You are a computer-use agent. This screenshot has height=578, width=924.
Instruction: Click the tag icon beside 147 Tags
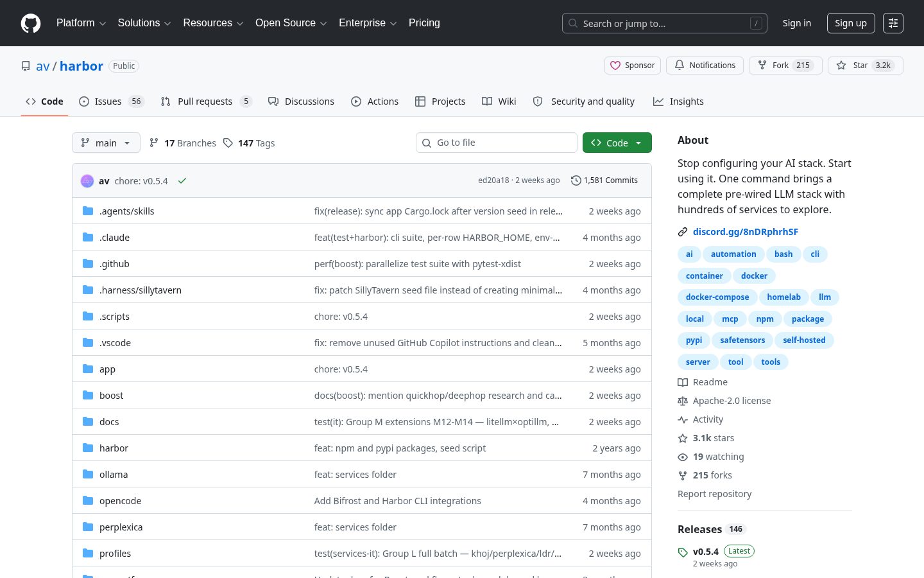coord(228,143)
